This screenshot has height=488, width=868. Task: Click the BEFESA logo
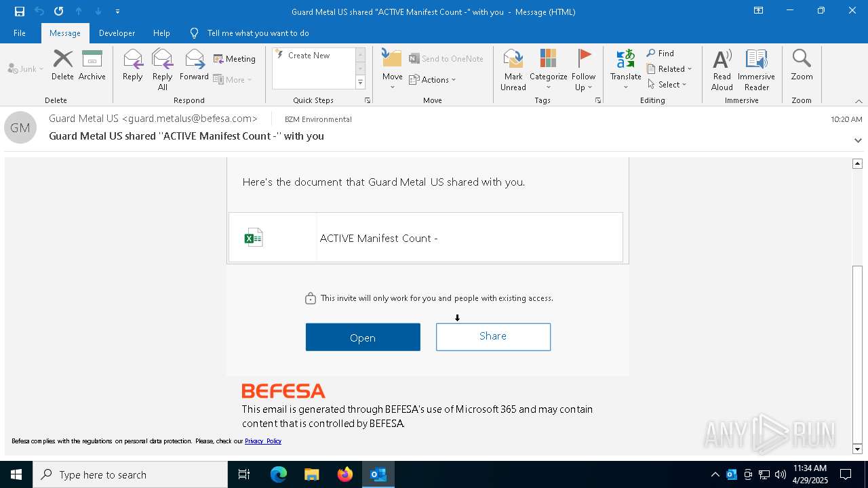tap(283, 391)
